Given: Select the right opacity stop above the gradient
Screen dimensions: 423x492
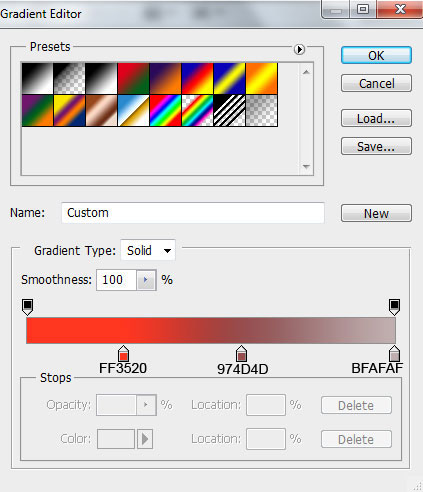Looking at the screenshot, I should click(x=394, y=307).
